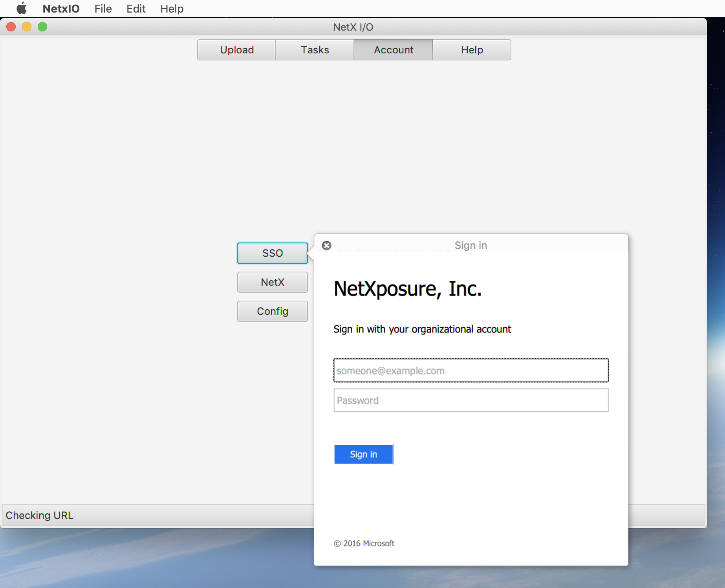Click the red close window button

coord(11,27)
